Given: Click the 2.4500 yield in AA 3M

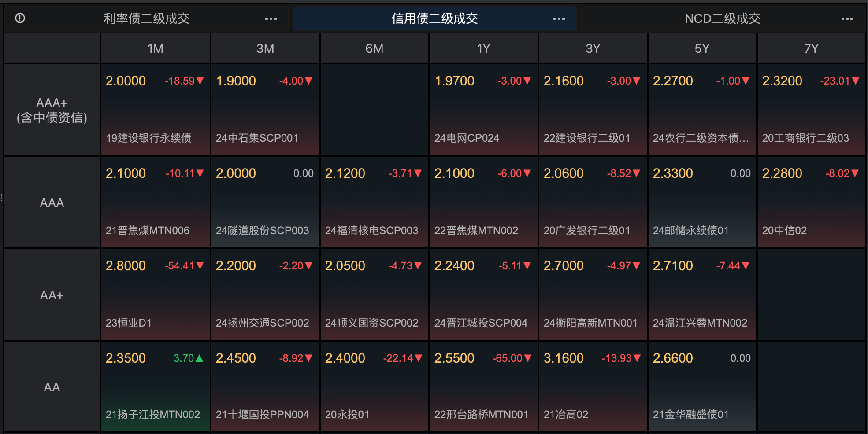Looking at the screenshot, I should pos(236,358).
